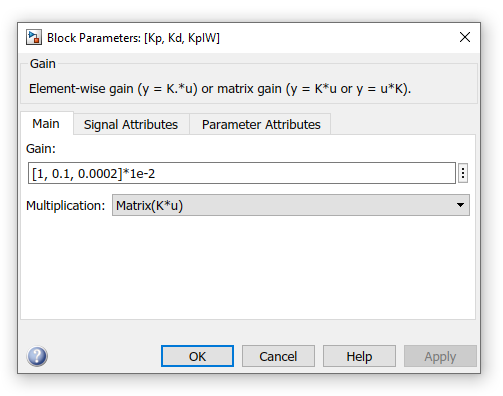503x396 pixels.
Task: Click the blue question mark help icon
Action: point(37,356)
